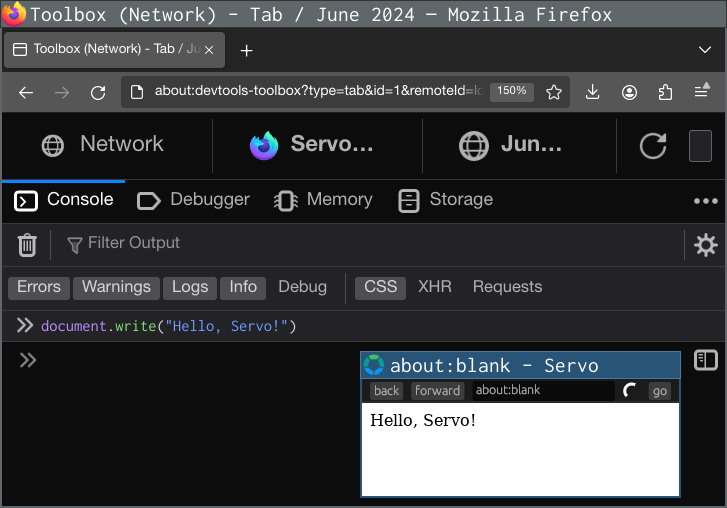
Task: Disable the CSS filter
Action: [380, 287]
